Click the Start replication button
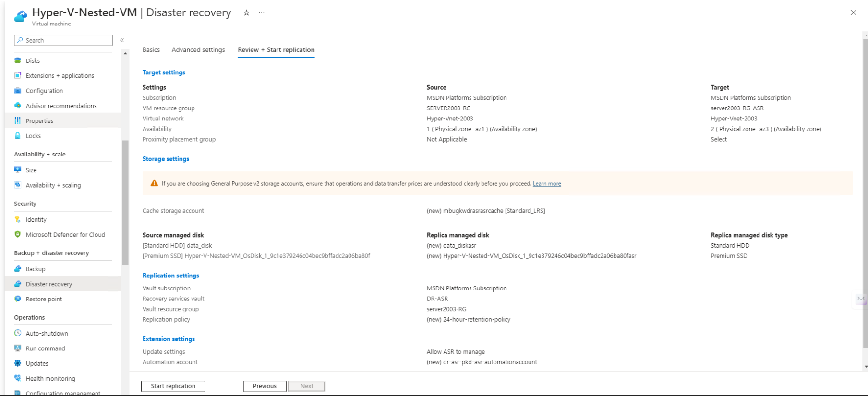Viewport: 868px width, 396px height. [x=173, y=386]
